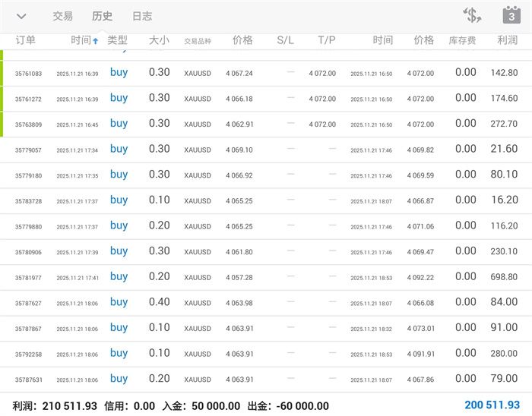Screen dimensions: 532x416
Task: Click the close price 4 073.01
Action: click(421, 329)
